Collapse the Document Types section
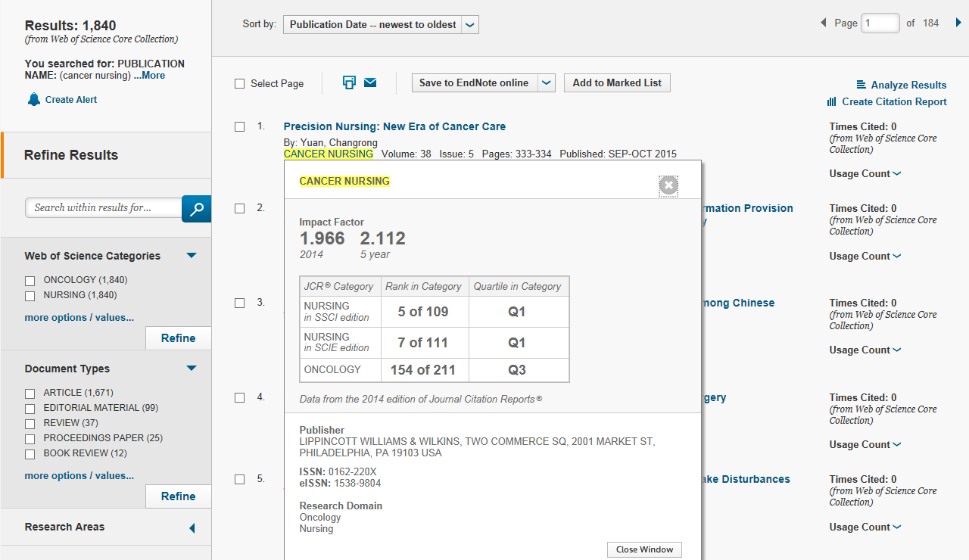Viewport: 969px width, 560px height. [192, 369]
